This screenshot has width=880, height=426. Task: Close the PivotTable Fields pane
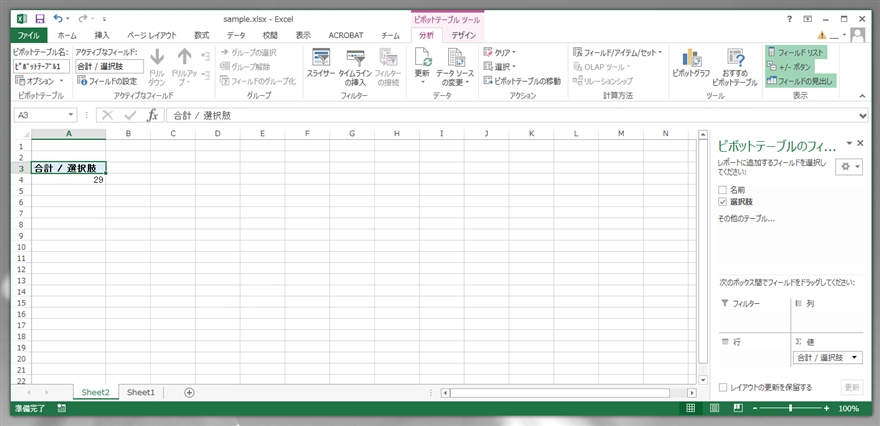860,143
